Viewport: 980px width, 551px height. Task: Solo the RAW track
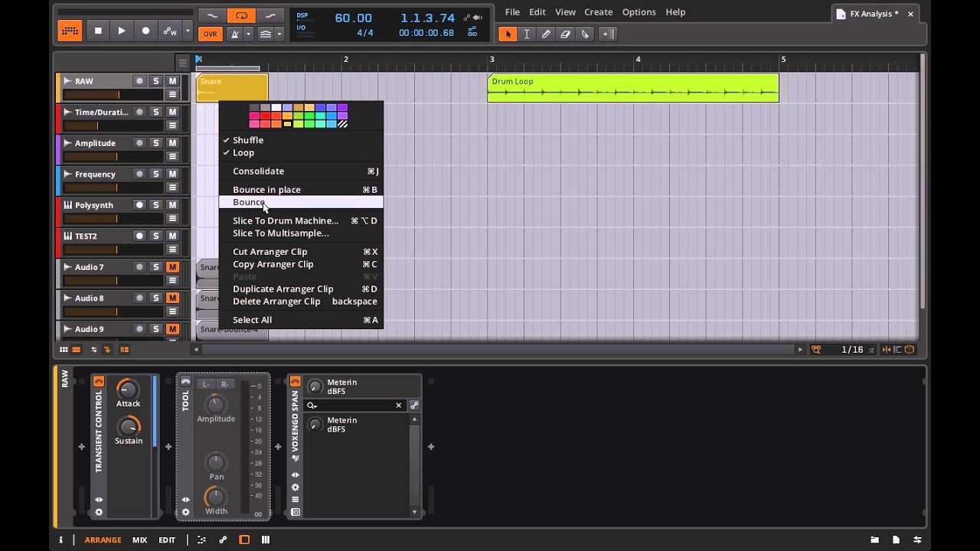click(156, 81)
